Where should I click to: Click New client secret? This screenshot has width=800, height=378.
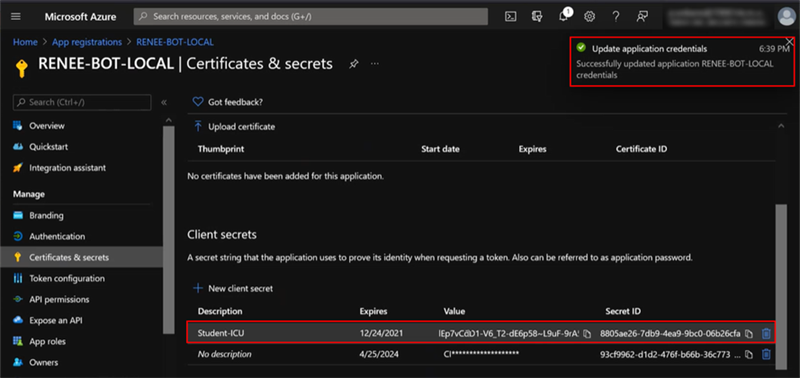click(240, 288)
